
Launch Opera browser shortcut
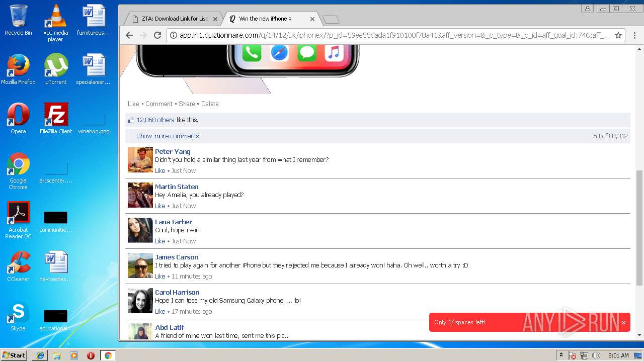[x=18, y=119]
